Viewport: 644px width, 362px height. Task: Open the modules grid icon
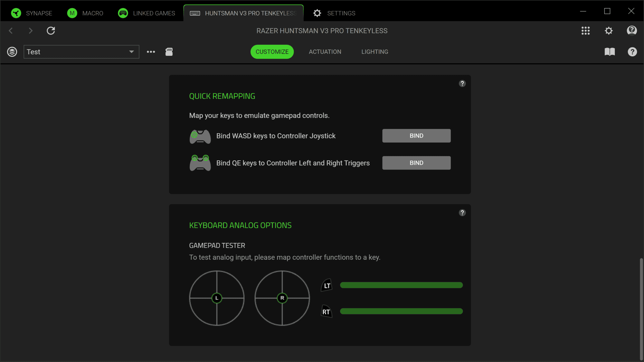[586, 31]
